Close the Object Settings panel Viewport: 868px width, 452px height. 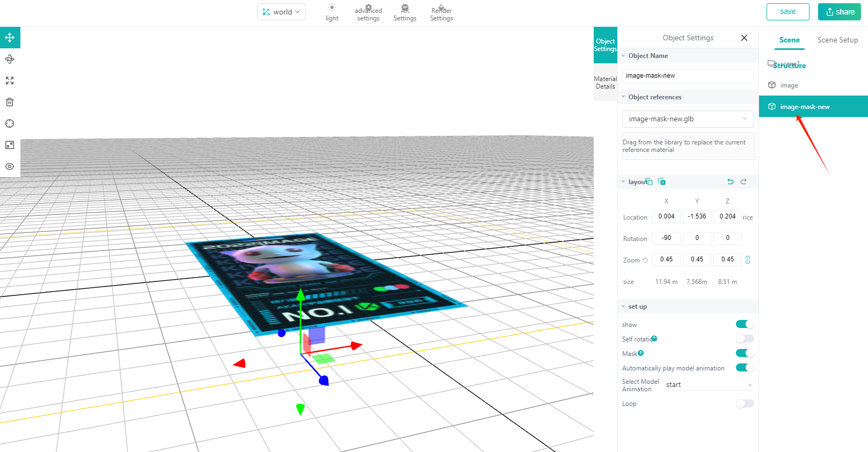coord(744,38)
